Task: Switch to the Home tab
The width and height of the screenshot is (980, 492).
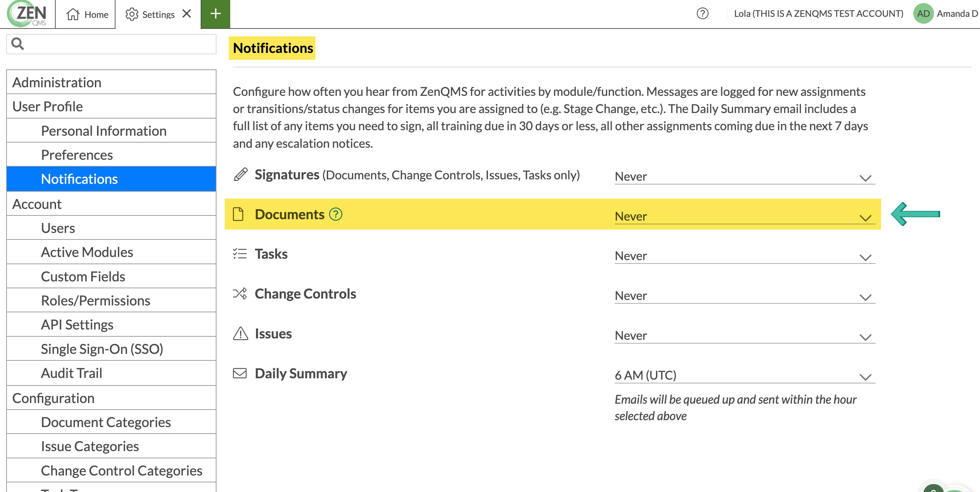Action: [85, 14]
